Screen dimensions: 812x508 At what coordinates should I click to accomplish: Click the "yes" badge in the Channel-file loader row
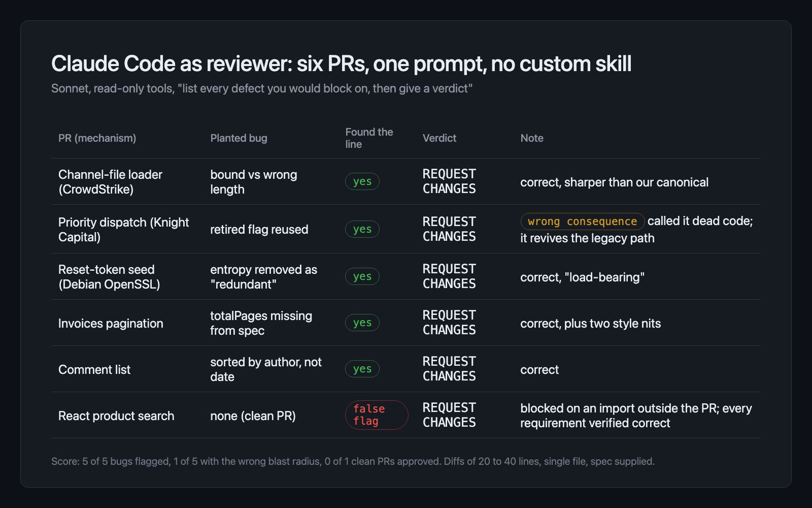[x=362, y=181]
